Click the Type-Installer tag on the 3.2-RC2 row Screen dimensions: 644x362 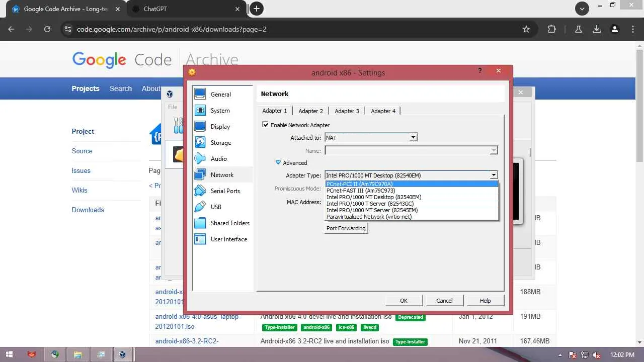(410, 342)
